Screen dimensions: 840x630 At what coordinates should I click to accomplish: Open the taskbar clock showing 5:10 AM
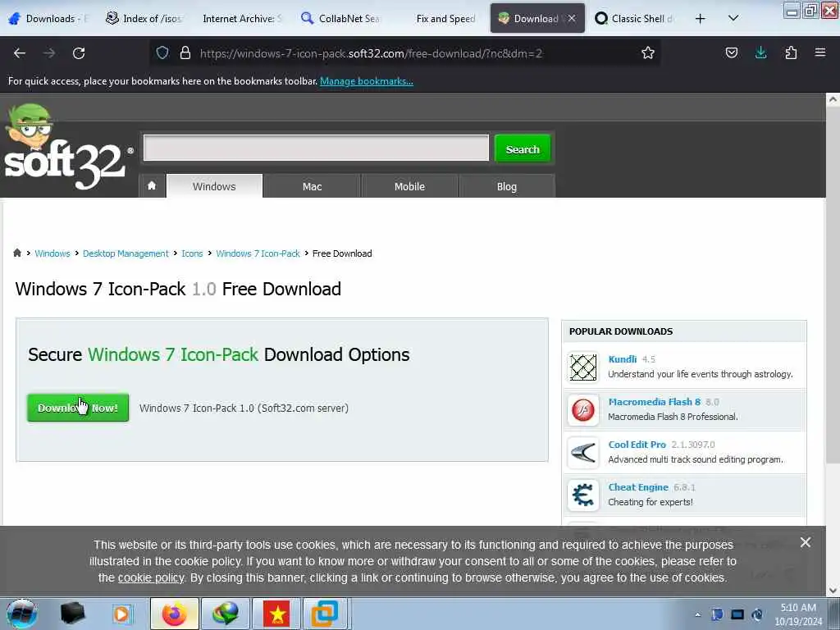pyautogui.click(x=798, y=614)
